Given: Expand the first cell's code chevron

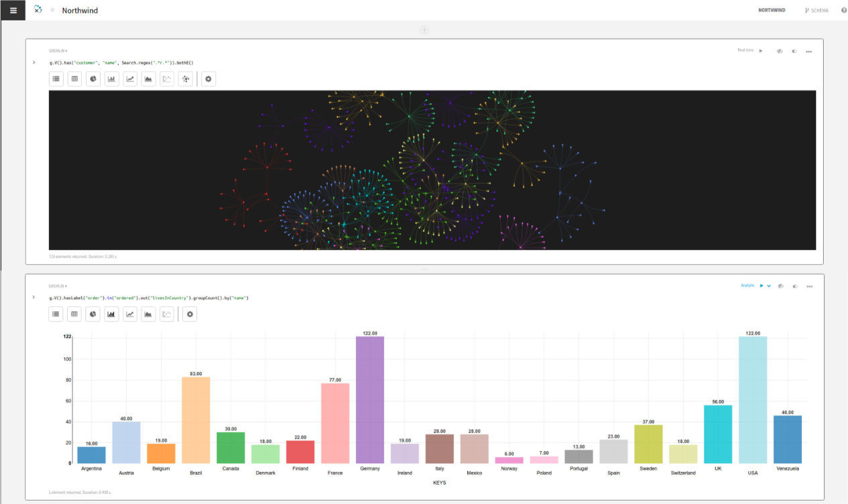Looking at the screenshot, I should [x=34, y=62].
